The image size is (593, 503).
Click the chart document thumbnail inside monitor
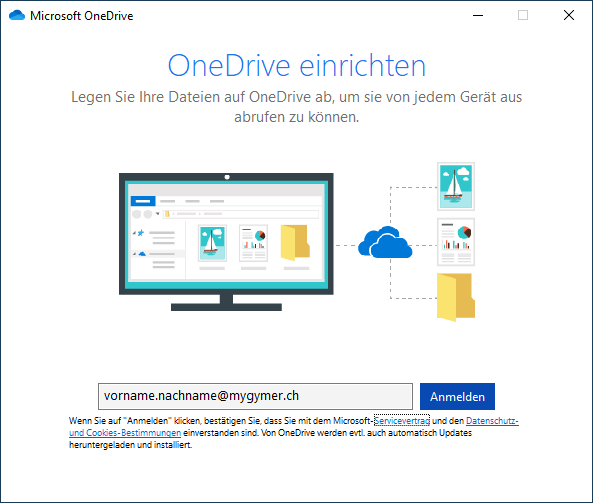tap(253, 243)
